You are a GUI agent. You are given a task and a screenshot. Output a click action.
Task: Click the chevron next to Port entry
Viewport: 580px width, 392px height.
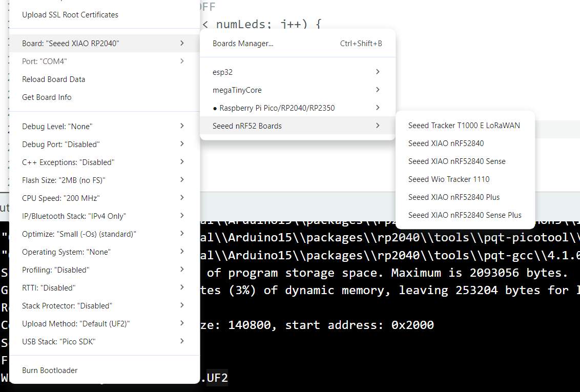(x=182, y=61)
